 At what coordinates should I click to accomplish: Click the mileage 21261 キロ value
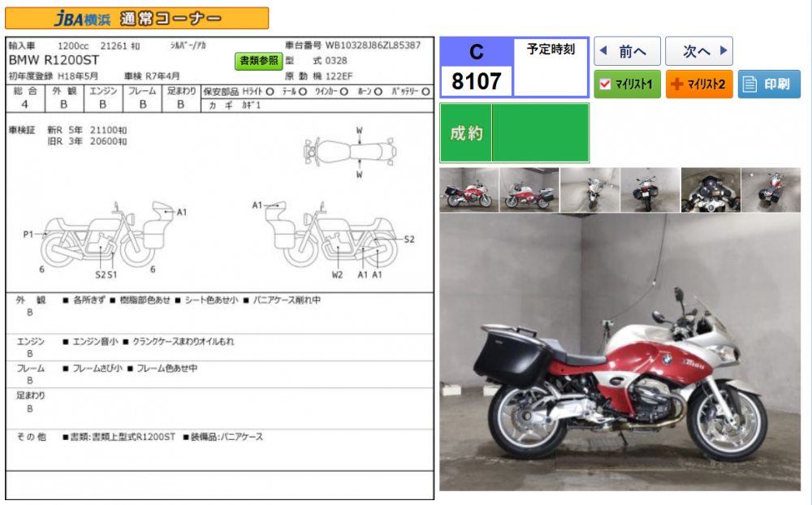120,45
